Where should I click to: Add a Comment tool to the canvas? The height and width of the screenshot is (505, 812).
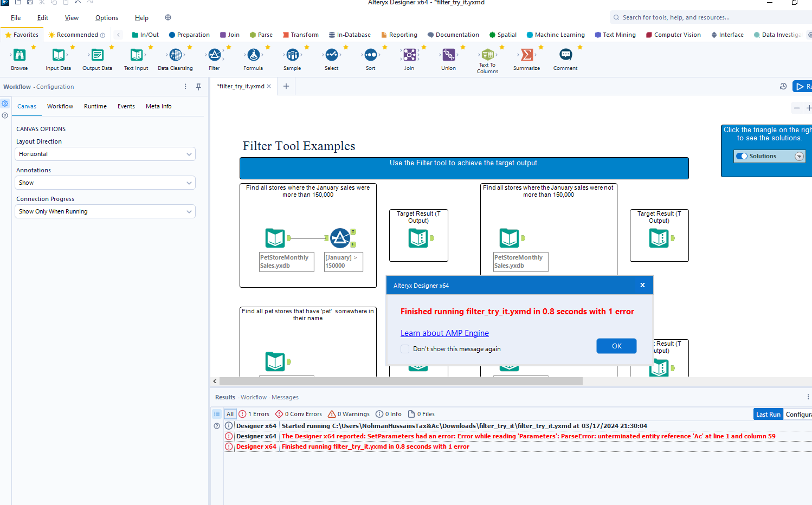click(x=565, y=55)
